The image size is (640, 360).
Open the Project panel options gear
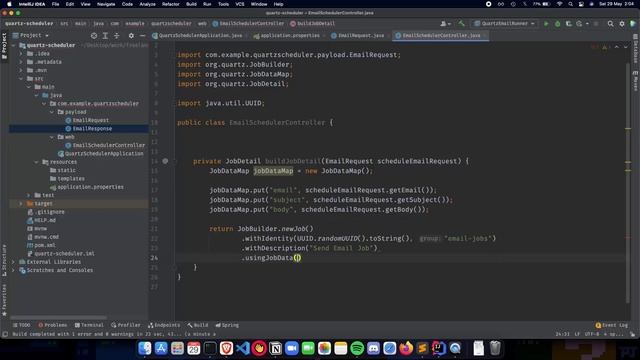131,36
